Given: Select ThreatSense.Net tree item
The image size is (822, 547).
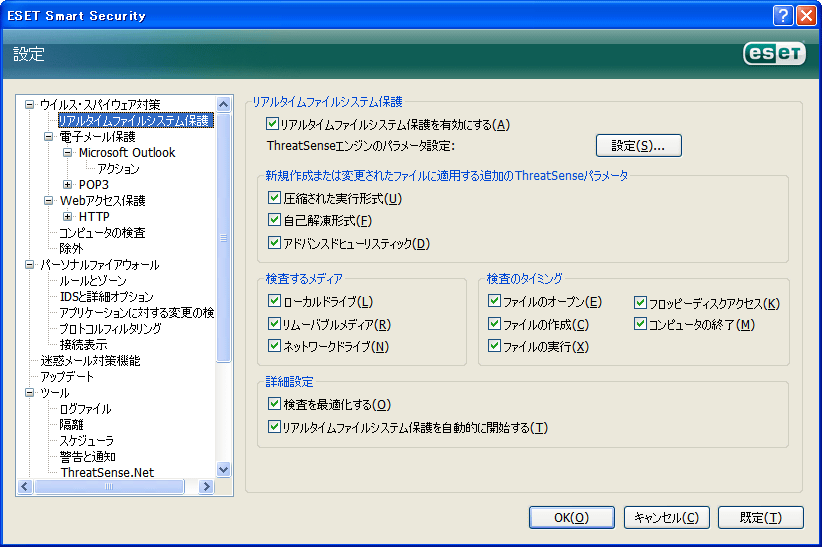Looking at the screenshot, I should pyautogui.click(x=107, y=473).
